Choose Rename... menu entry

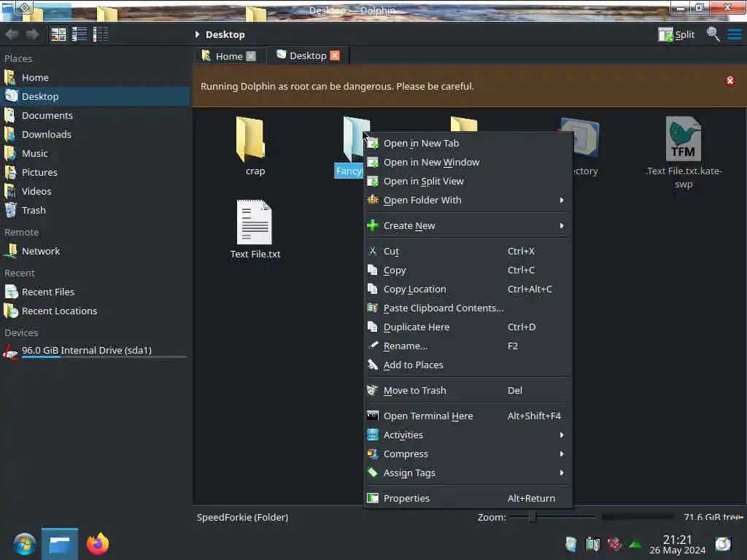468,346
